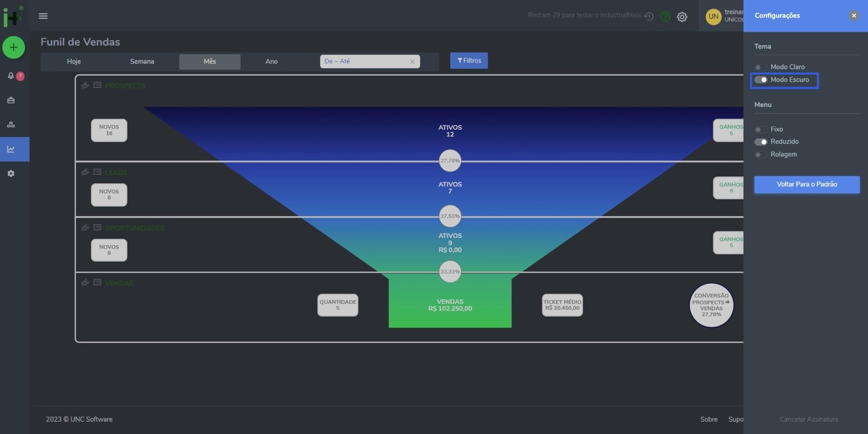Viewport: 868px width, 434px height.
Task: Click the 27,78% conversion circle marker
Action: pos(450,161)
